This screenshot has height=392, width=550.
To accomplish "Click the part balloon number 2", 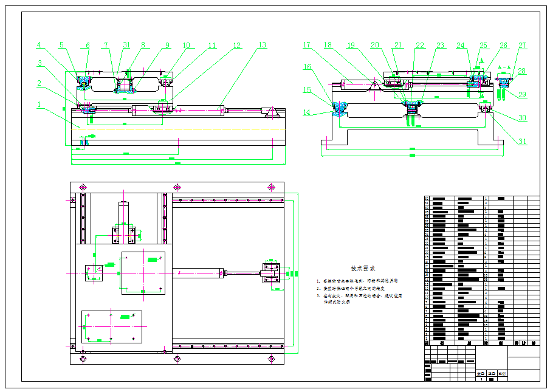I will [40, 83].
